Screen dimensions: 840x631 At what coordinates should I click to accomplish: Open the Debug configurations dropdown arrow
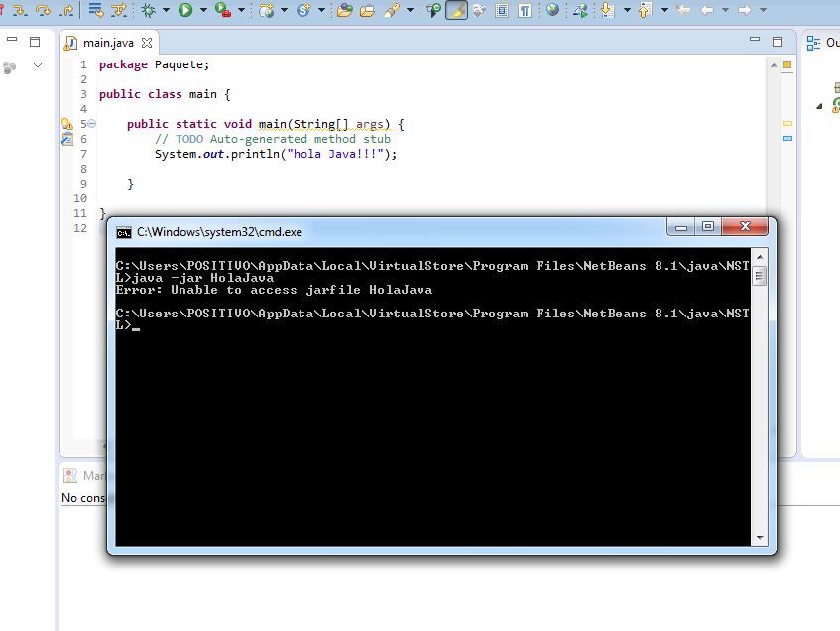166,10
